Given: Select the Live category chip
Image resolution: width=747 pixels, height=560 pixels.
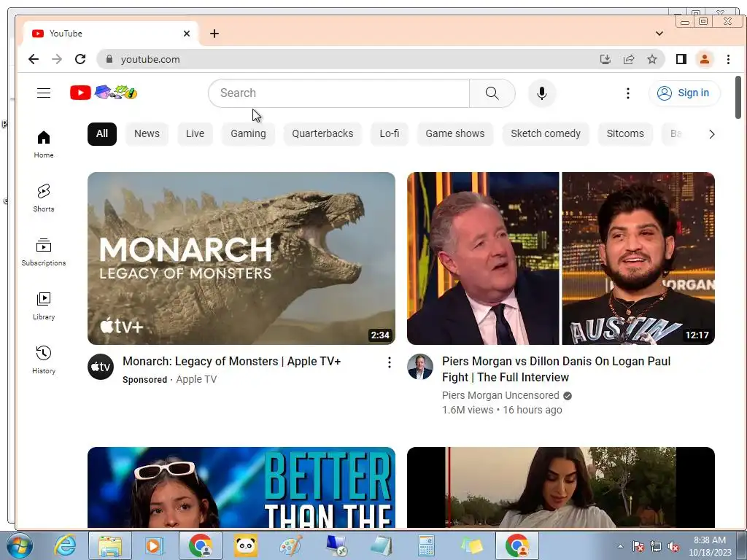Looking at the screenshot, I should coord(195,134).
